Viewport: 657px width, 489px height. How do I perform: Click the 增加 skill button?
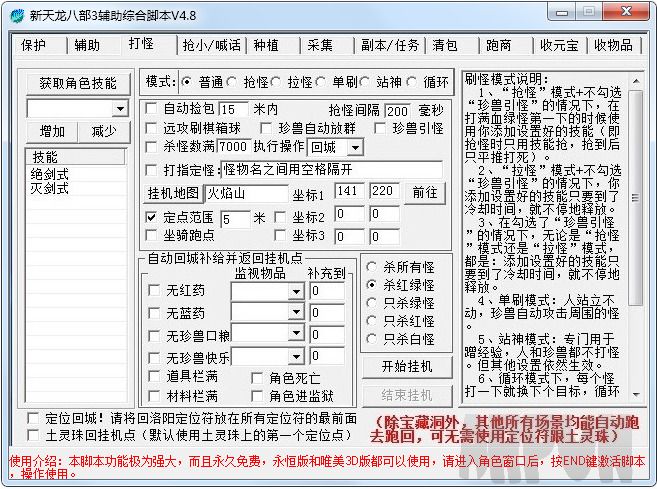(52, 132)
